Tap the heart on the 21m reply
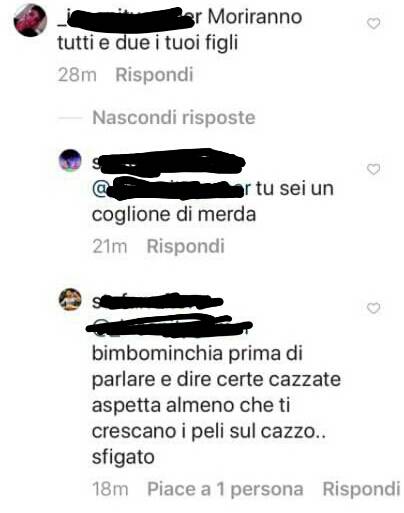The image size is (404, 513). point(373,169)
